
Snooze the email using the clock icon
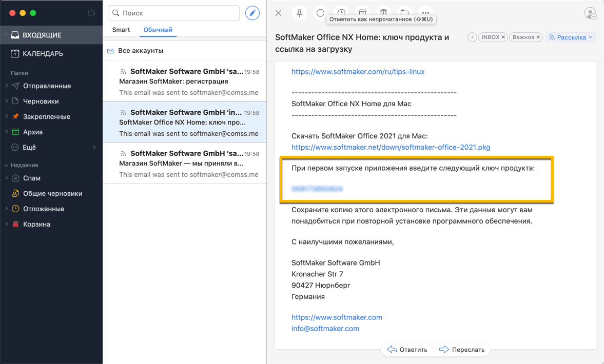tap(341, 13)
